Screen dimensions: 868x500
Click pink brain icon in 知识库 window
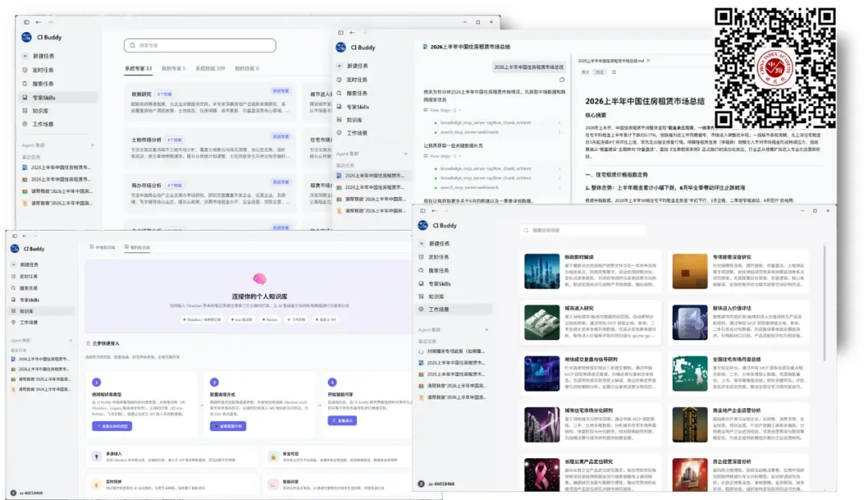(x=260, y=279)
